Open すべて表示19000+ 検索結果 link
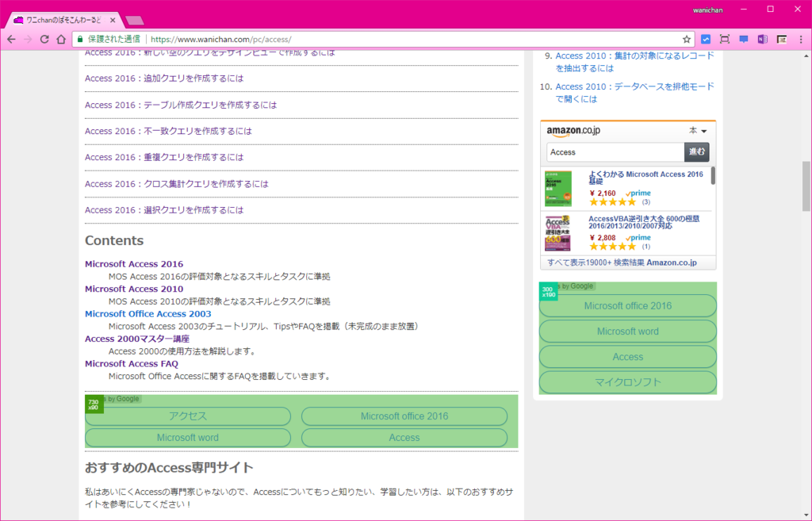The width and height of the screenshot is (812, 521). point(622,262)
